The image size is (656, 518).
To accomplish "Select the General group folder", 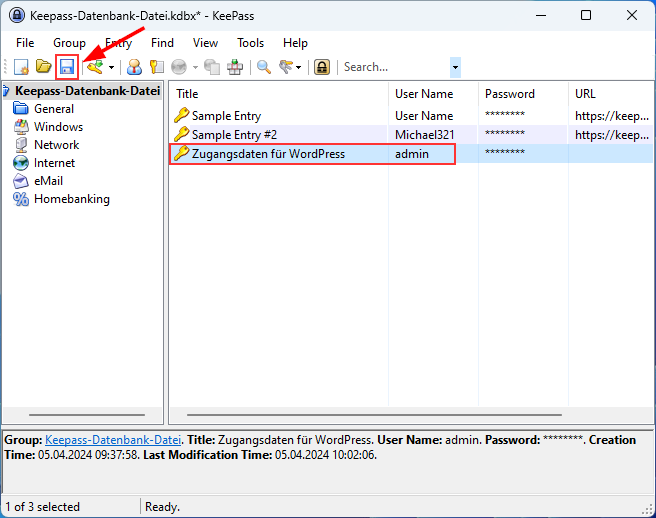I will [54, 109].
